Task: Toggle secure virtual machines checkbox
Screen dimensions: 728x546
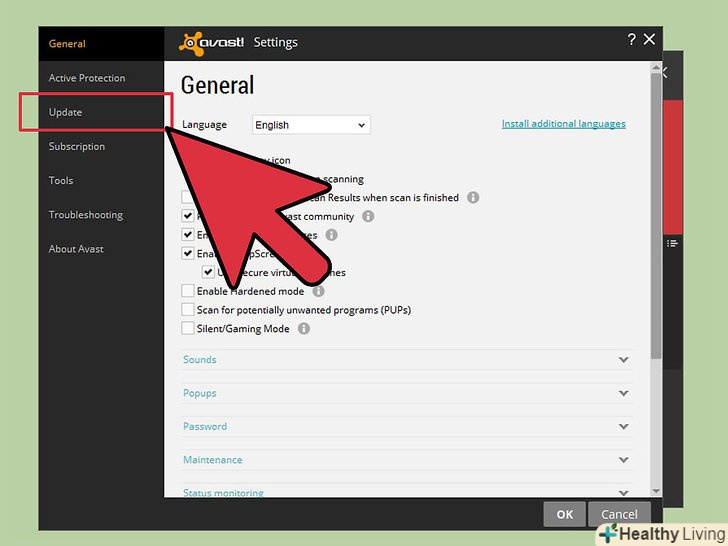Action: pos(208,272)
